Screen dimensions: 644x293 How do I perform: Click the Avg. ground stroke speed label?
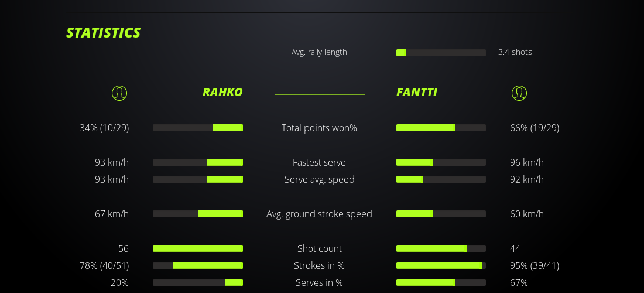click(x=319, y=214)
